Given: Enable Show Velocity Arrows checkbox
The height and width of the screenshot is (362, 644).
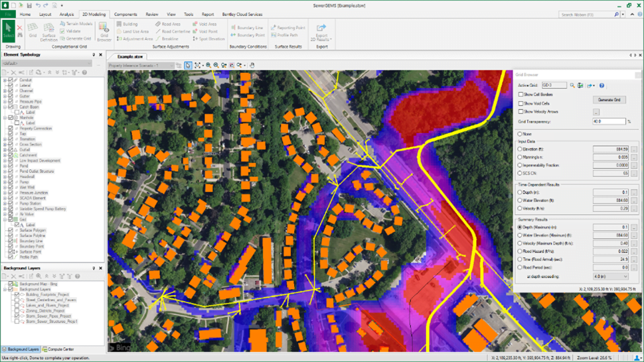Looking at the screenshot, I should point(521,111).
